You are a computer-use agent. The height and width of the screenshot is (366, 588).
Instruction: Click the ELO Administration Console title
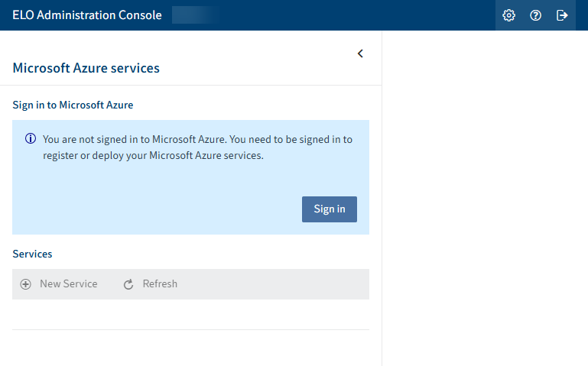[x=87, y=15]
